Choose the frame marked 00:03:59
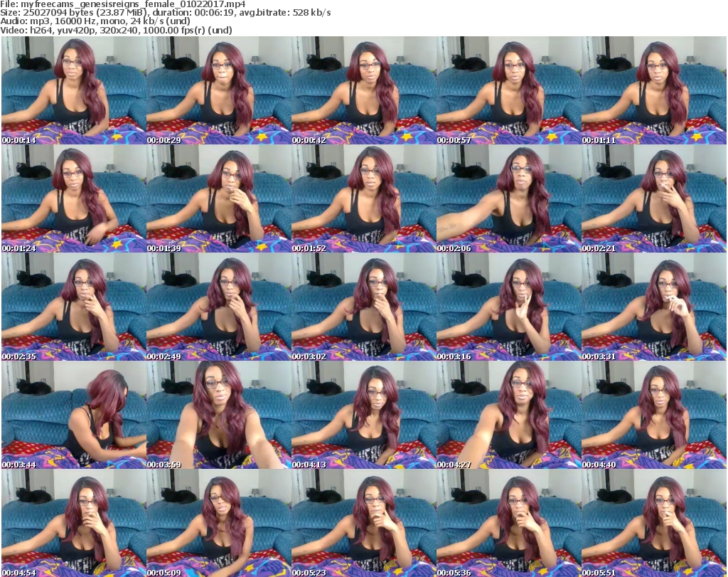Screen dimensions: 728x577 219,415
